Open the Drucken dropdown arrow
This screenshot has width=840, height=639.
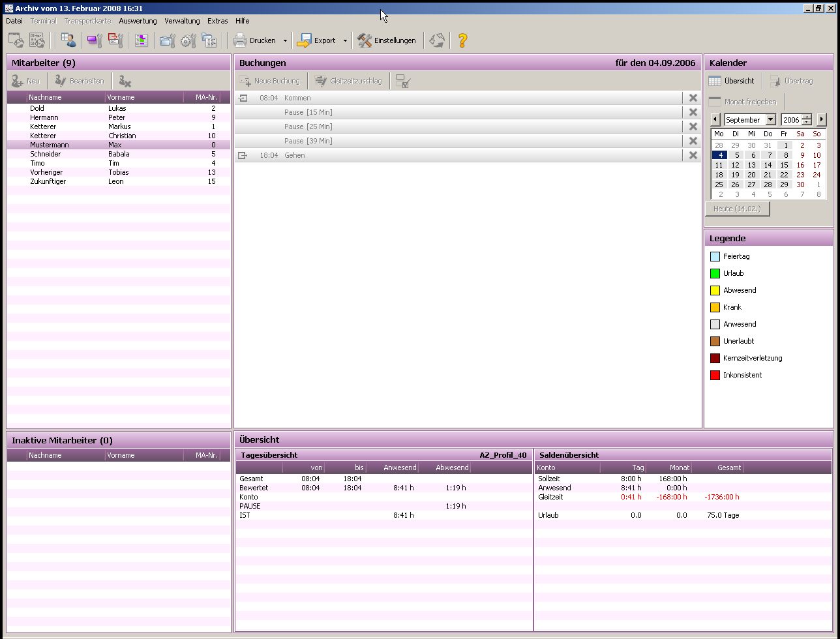tap(285, 40)
